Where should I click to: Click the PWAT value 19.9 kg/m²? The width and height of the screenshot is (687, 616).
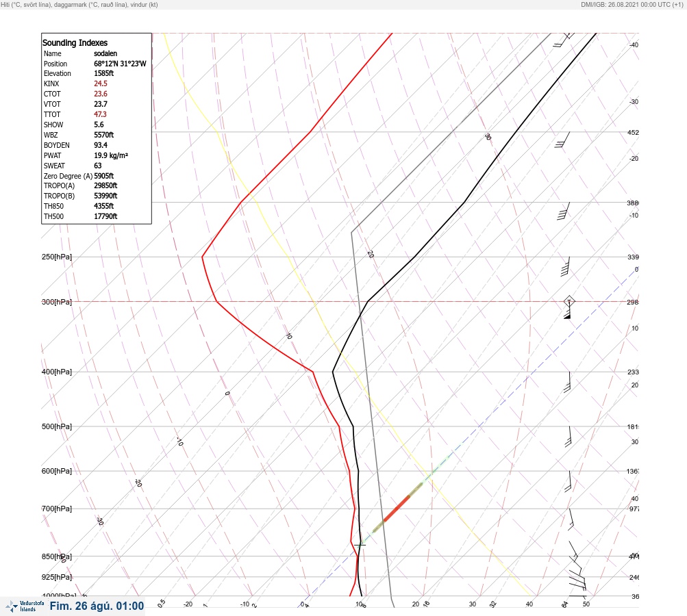[111, 155]
